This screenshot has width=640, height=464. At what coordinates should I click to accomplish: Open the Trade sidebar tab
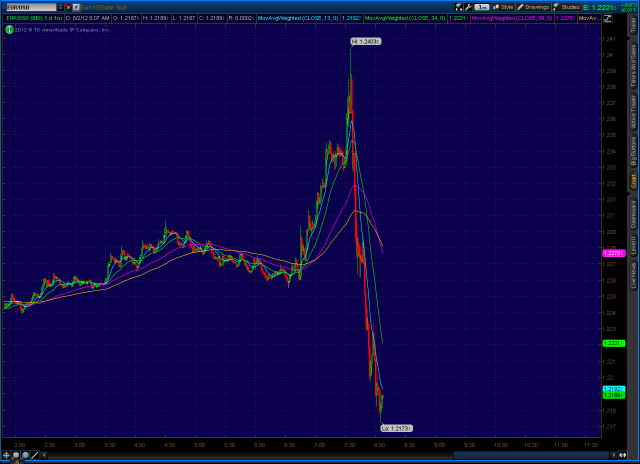click(x=633, y=26)
